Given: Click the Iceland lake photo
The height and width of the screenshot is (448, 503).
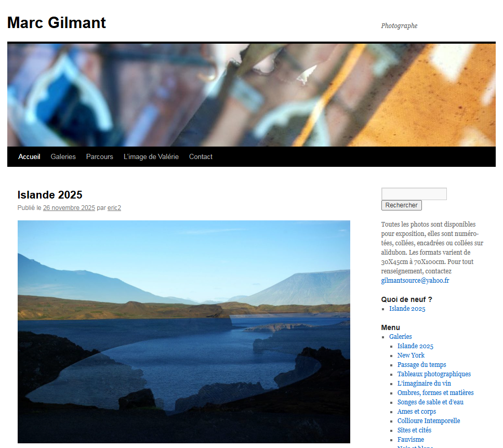Looking at the screenshot, I should click(184, 332).
